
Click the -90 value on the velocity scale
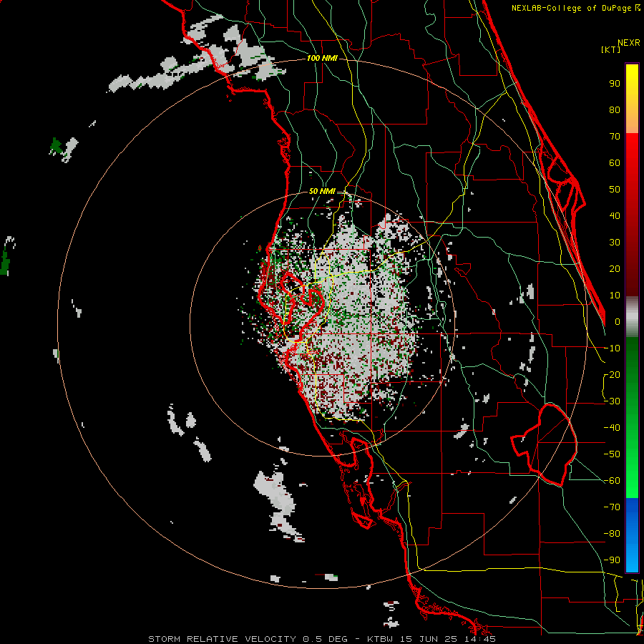click(612, 560)
